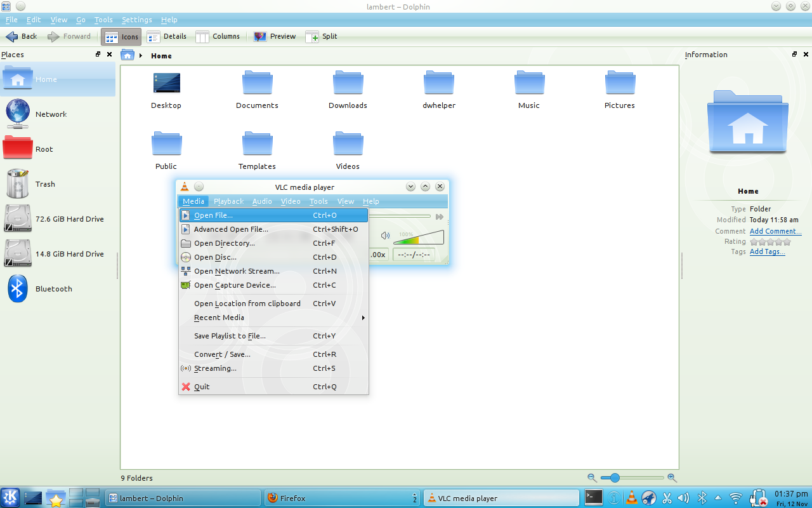Viewport: 812px width, 508px height.
Task: Click the Dolphin icon zoom slider
Action: [x=632, y=478]
